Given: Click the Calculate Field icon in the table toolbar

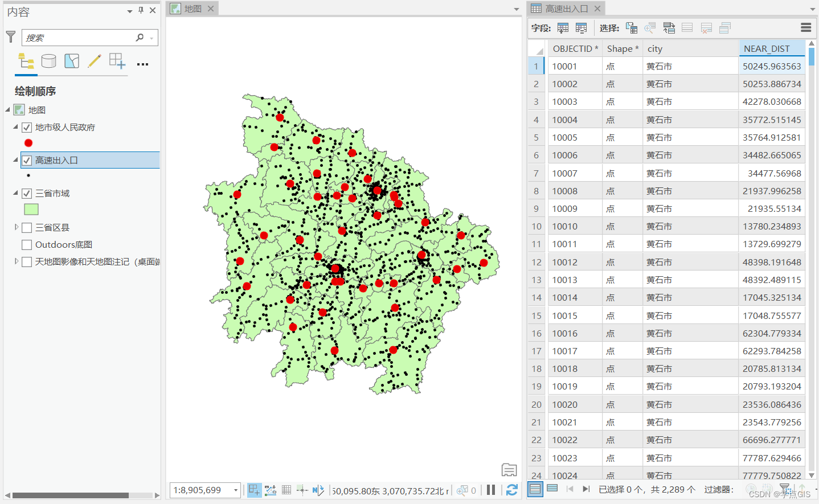Looking at the screenshot, I should tap(582, 28).
